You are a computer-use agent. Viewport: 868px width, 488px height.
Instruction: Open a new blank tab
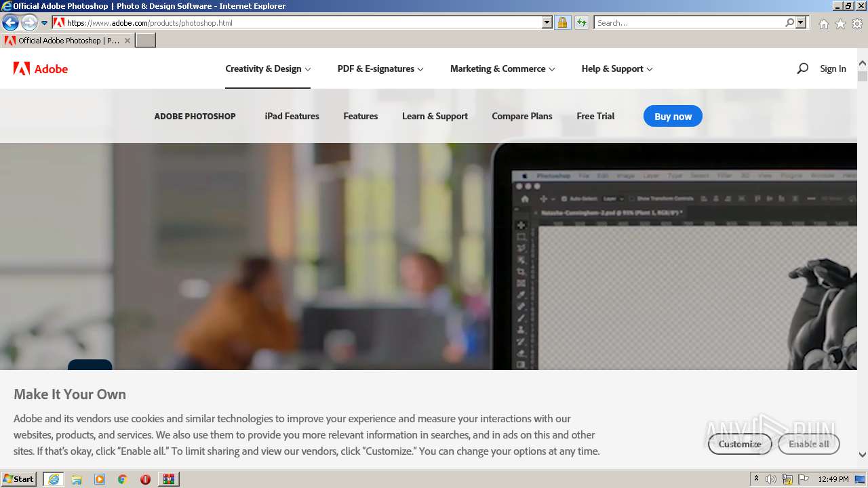146,40
